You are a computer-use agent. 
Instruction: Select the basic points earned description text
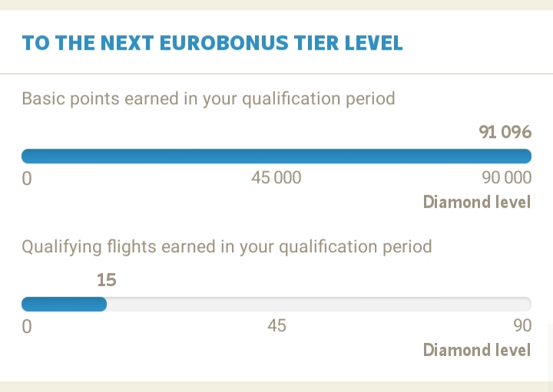(208, 99)
